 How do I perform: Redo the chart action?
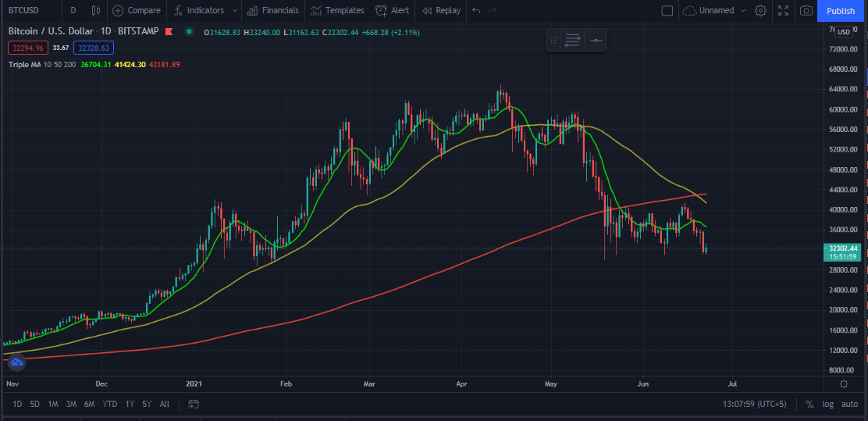tap(493, 10)
